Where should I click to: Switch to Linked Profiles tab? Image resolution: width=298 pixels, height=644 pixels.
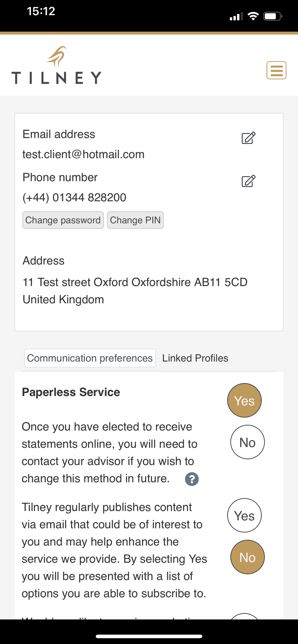click(195, 358)
